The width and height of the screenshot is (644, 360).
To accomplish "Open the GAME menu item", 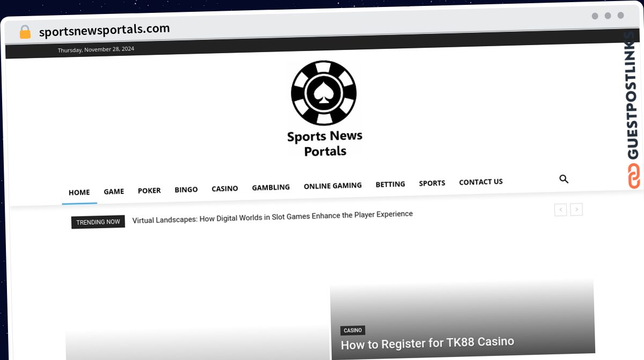I will coord(114,191).
